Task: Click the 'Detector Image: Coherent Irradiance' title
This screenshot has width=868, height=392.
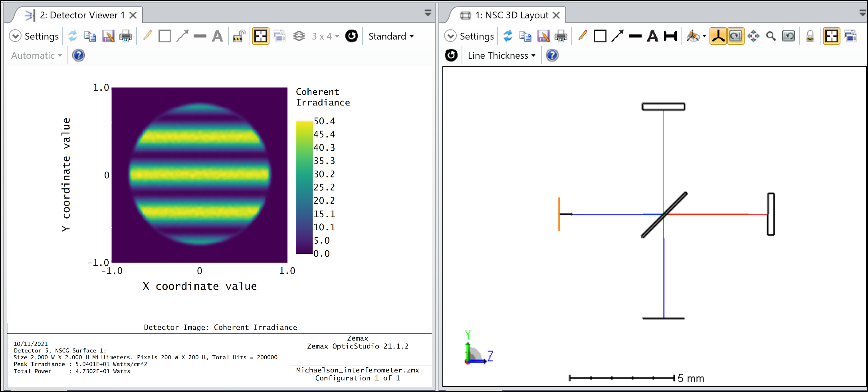Action: pyautogui.click(x=220, y=327)
